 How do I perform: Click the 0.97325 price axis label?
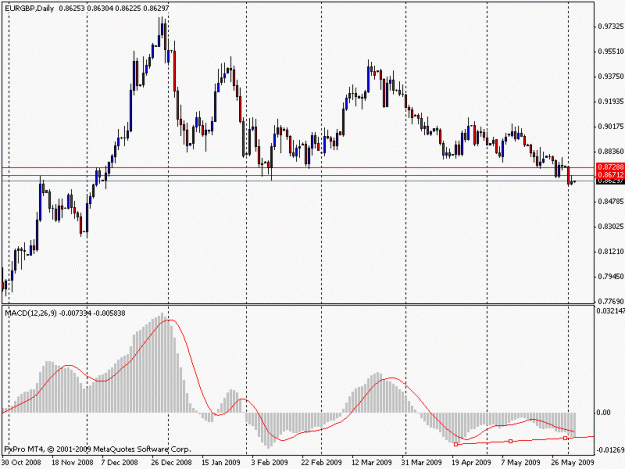pos(611,26)
